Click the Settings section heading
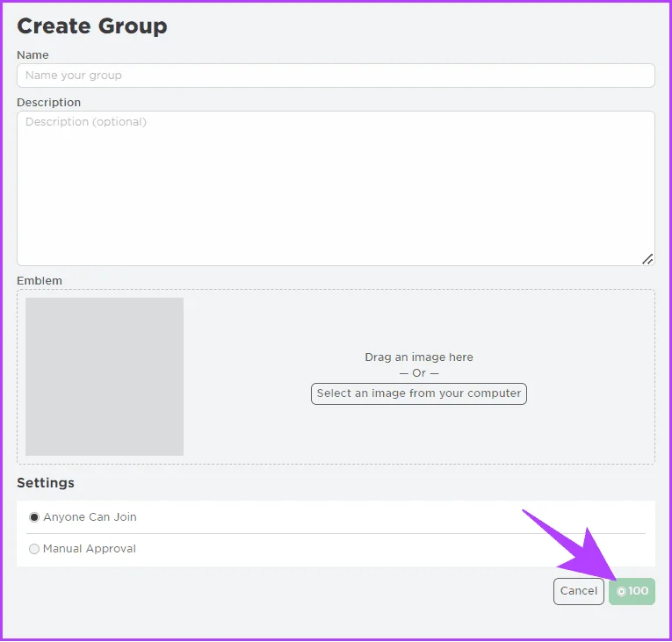The width and height of the screenshot is (672, 642). [x=46, y=482]
